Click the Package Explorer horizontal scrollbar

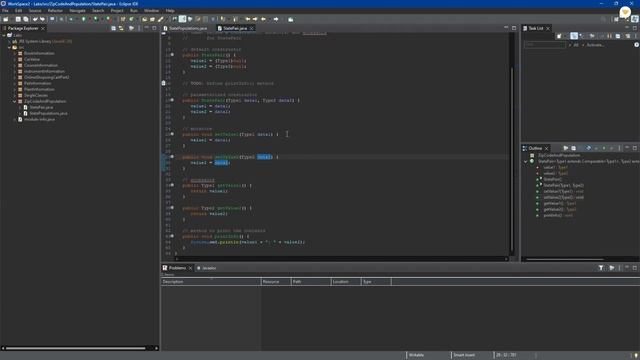pyautogui.click(x=76, y=348)
